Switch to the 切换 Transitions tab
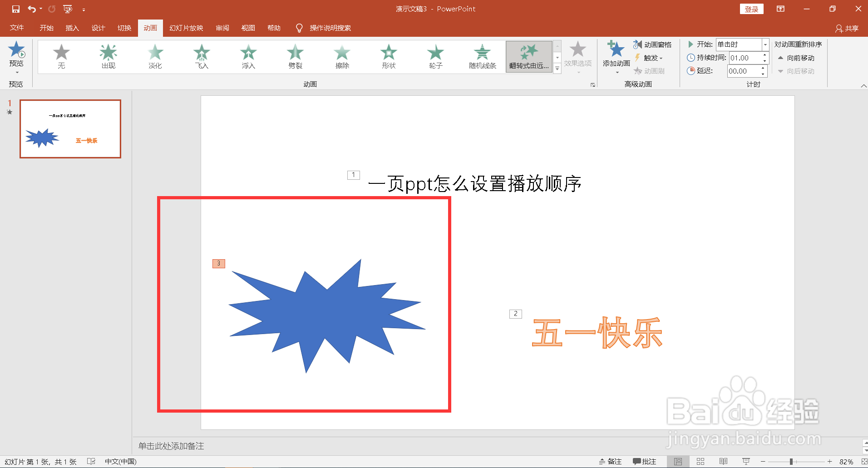Viewport: 868px width, 468px height. coord(124,28)
